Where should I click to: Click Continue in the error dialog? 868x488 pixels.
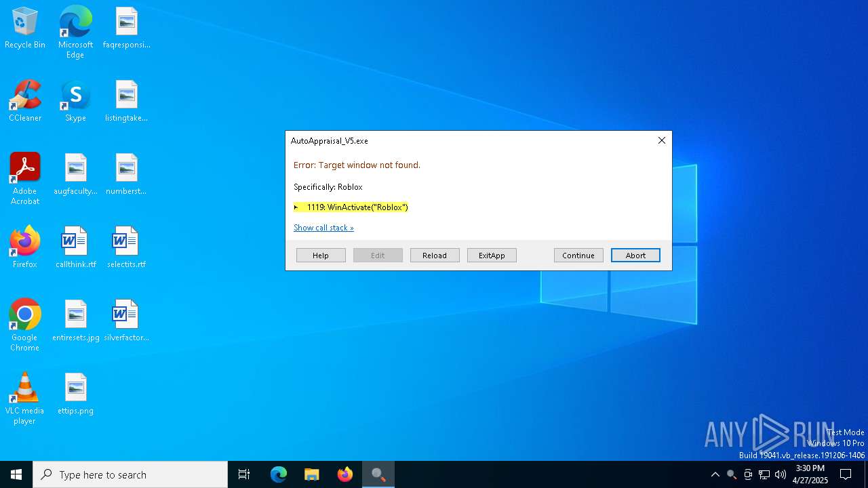coord(578,256)
